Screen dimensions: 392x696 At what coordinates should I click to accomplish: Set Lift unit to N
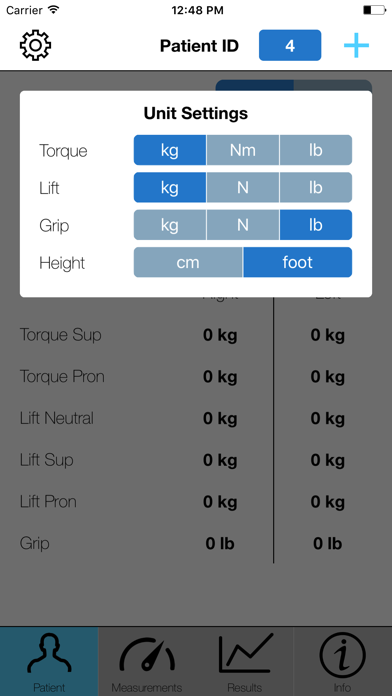coord(243,187)
